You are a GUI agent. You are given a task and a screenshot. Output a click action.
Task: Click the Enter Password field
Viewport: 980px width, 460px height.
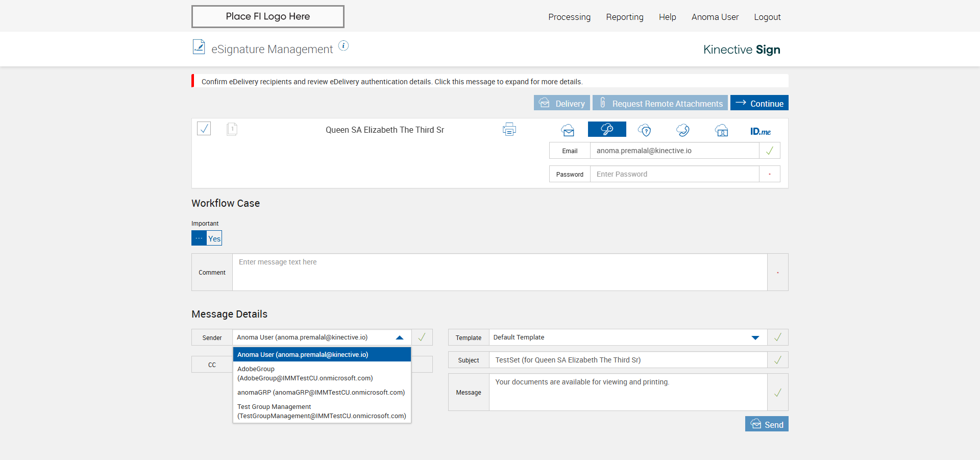[x=674, y=174]
